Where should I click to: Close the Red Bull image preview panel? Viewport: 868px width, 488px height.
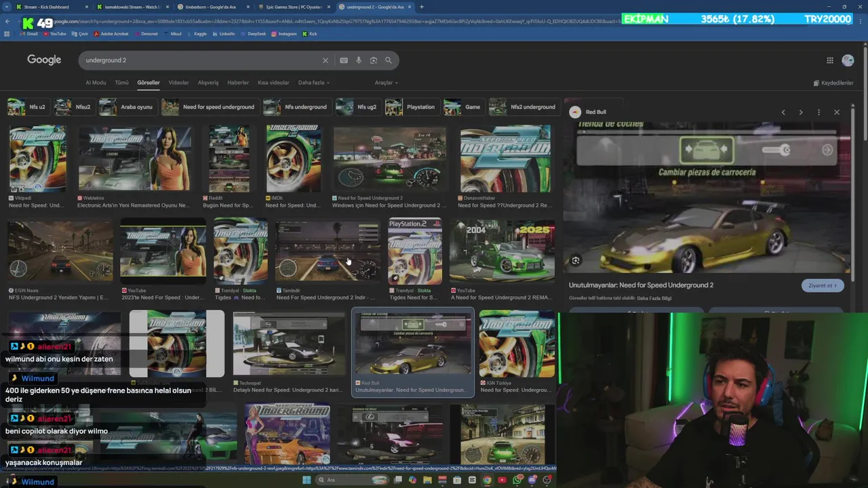pos(837,112)
